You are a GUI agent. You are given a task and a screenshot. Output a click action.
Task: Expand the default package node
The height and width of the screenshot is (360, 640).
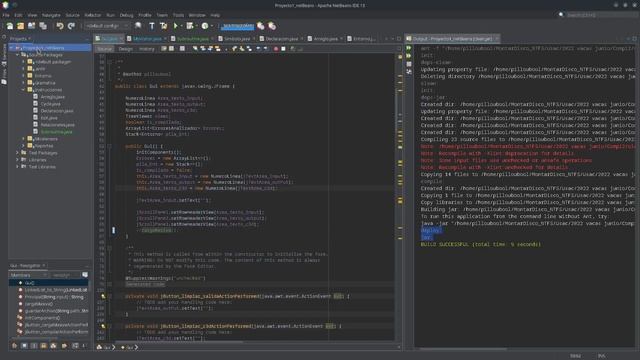(x=23, y=62)
